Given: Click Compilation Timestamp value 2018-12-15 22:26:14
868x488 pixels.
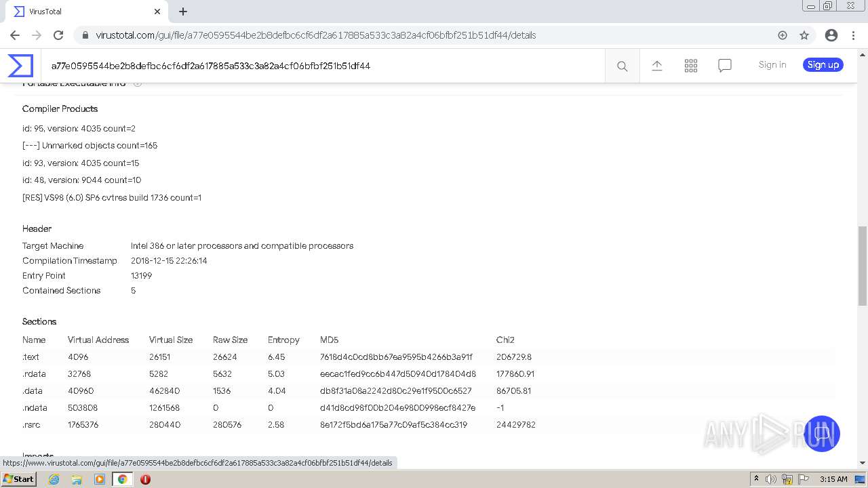Looking at the screenshot, I should [x=169, y=261].
